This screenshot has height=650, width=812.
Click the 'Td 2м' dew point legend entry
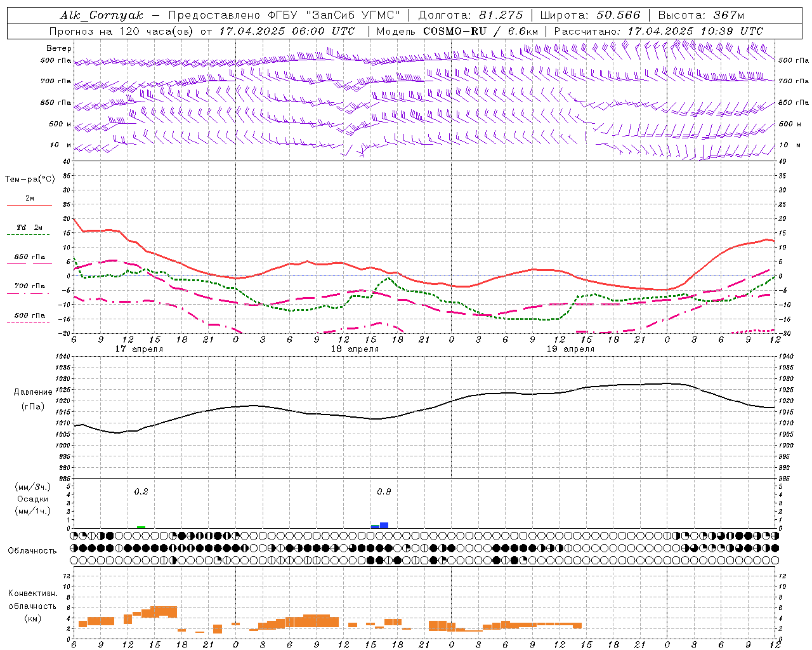click(30, 227)
